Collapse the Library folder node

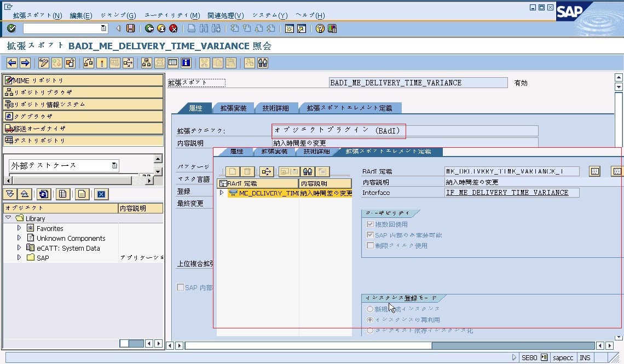9,218
